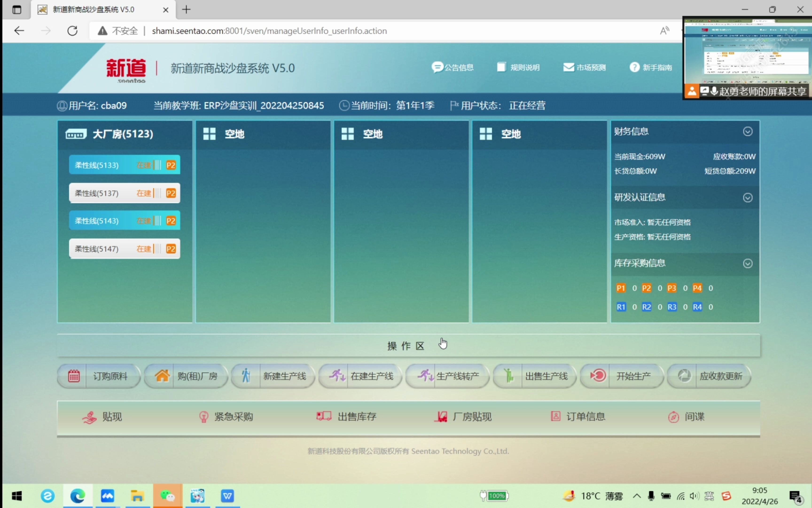Click the R2 raw material badge
The width and height of the screenshot is (812, 508).
pos(646,307)
